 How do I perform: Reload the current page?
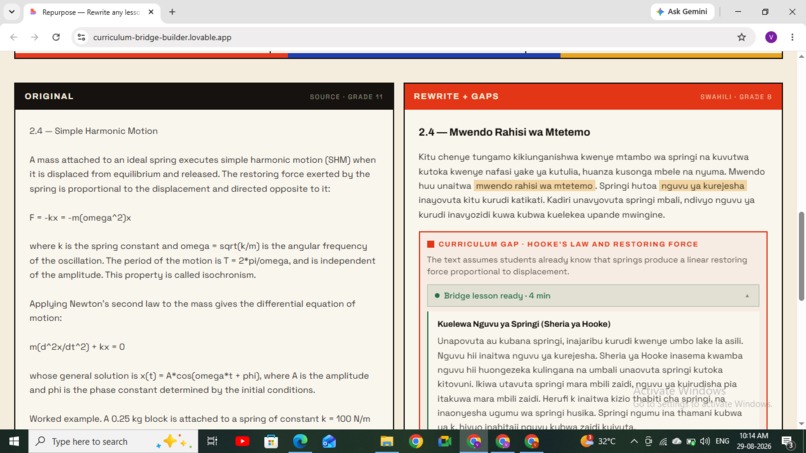coord(56,37)
